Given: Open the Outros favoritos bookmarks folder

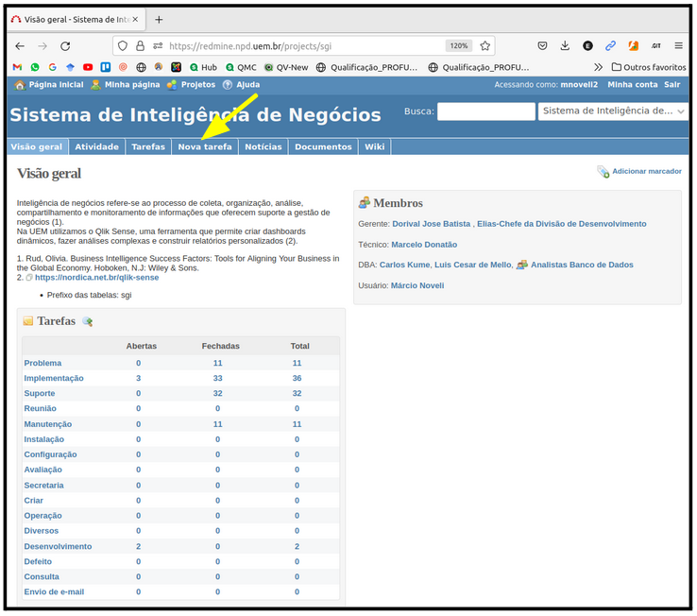Looking at the screenshot, I should coord(648,67).
